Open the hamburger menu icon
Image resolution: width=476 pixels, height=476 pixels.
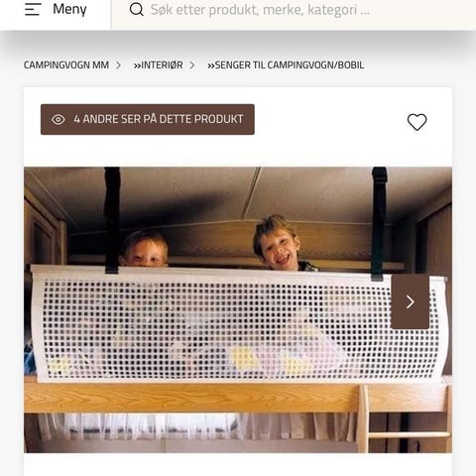tap(33, 9)
